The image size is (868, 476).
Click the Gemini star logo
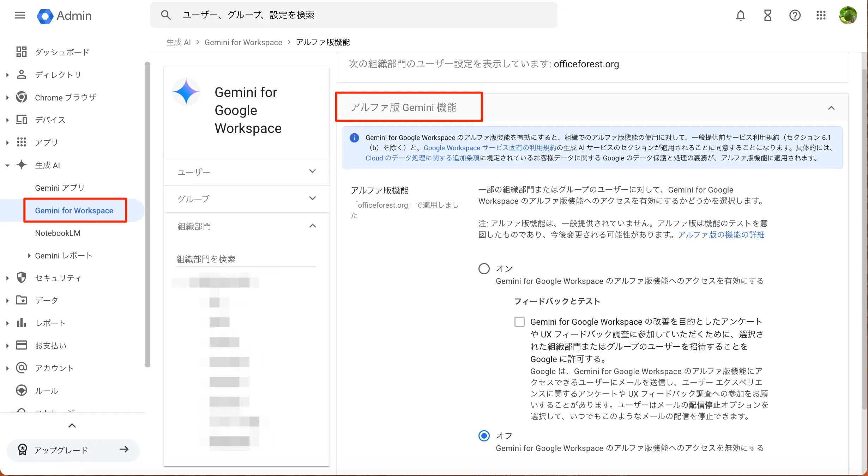pos(186,92)
